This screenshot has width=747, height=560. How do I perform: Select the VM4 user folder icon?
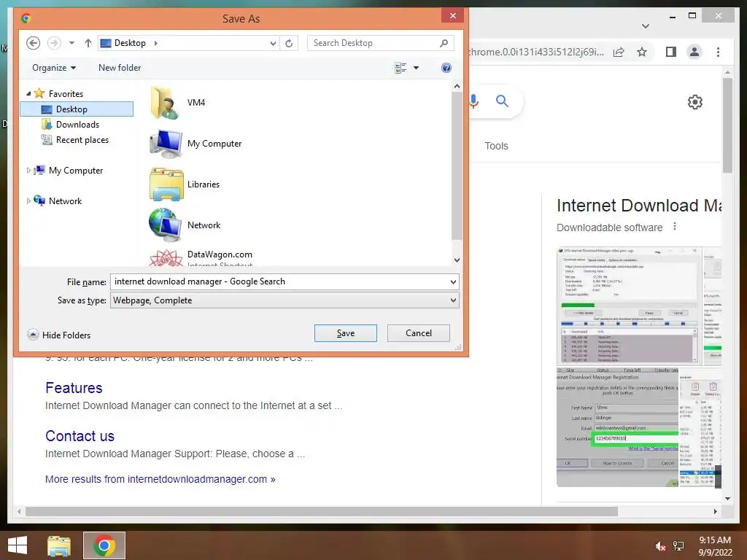pos(166,102)
